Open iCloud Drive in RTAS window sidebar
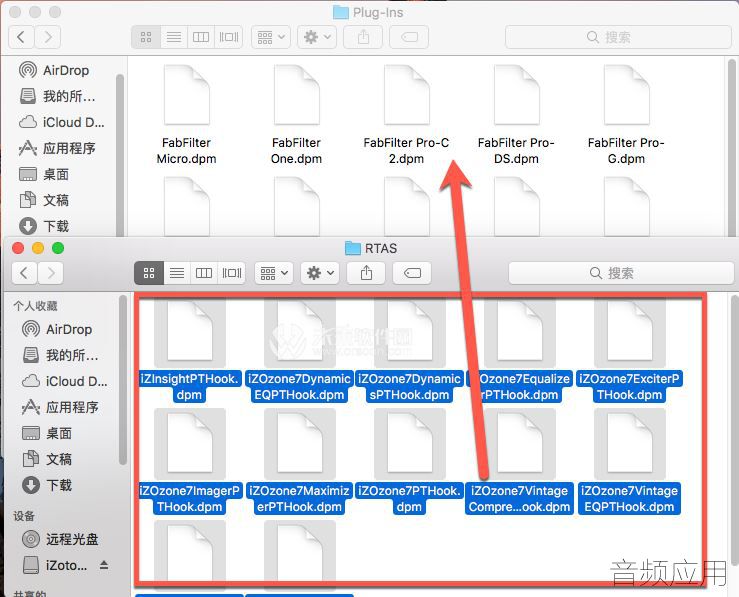Image resolution: width=739 pixels, height=597 pixels. click(65, 381)
